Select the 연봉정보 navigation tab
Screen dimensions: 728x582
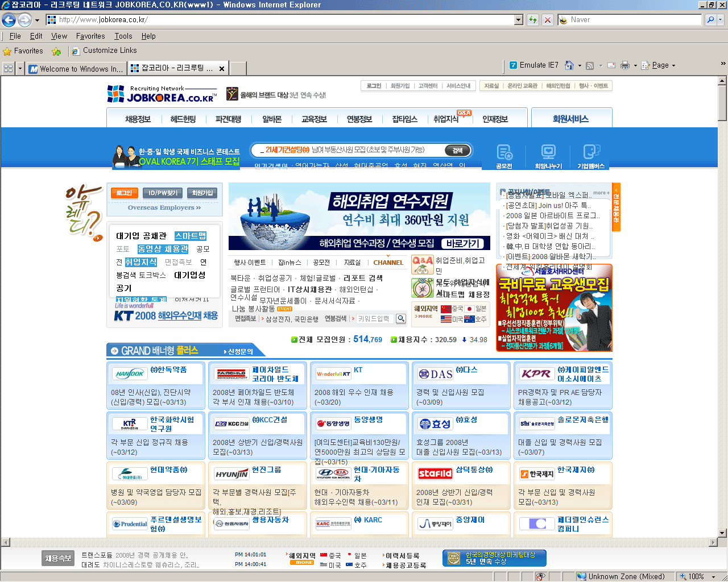(x=359, y=119)
